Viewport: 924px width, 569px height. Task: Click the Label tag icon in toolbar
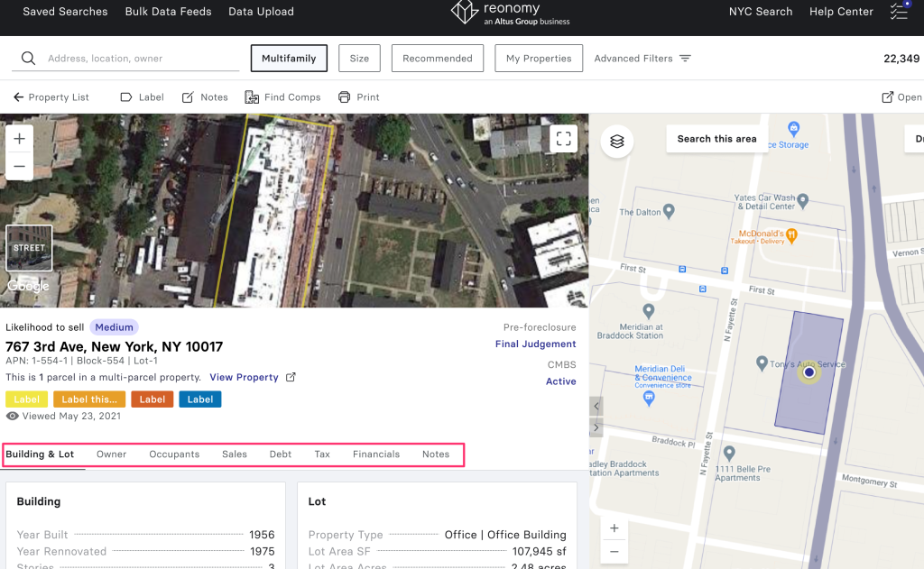(126, 97)
